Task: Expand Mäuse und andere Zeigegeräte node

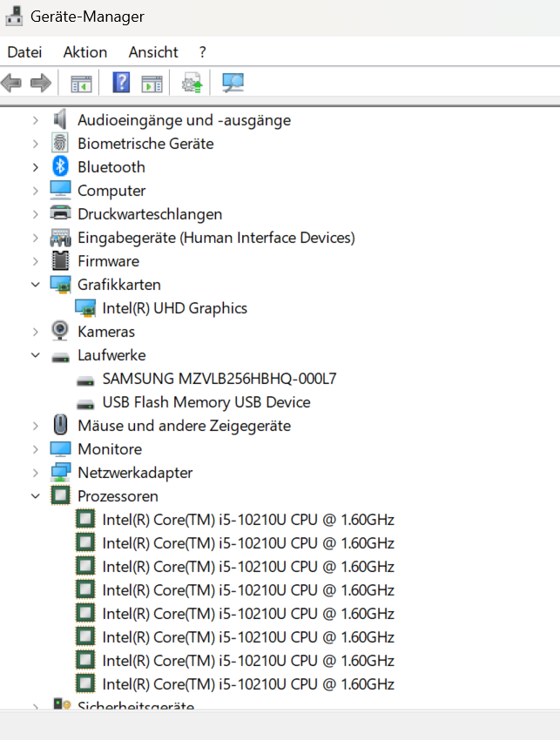Action: [36, 426]
